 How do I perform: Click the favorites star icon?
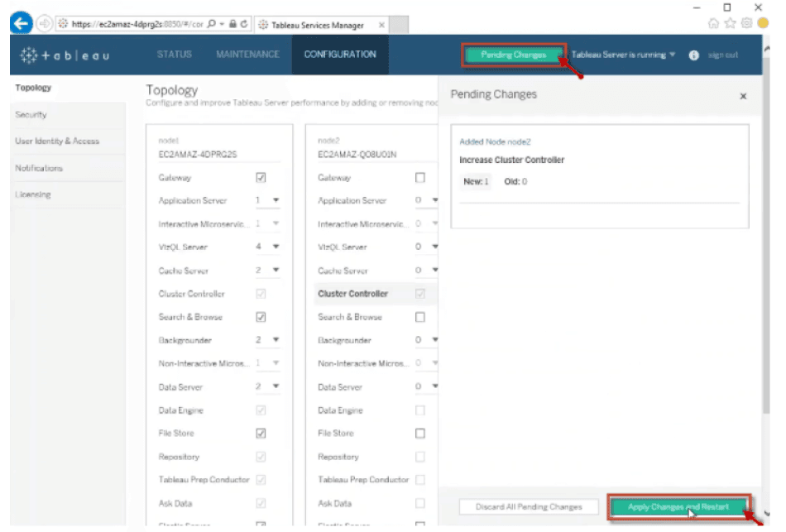731,23
